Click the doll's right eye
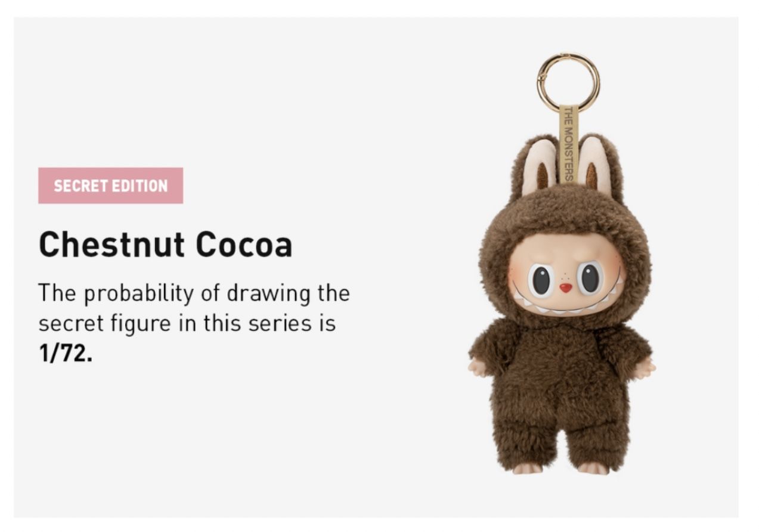The height and width of the screenshot is (532, 759). 590,277
